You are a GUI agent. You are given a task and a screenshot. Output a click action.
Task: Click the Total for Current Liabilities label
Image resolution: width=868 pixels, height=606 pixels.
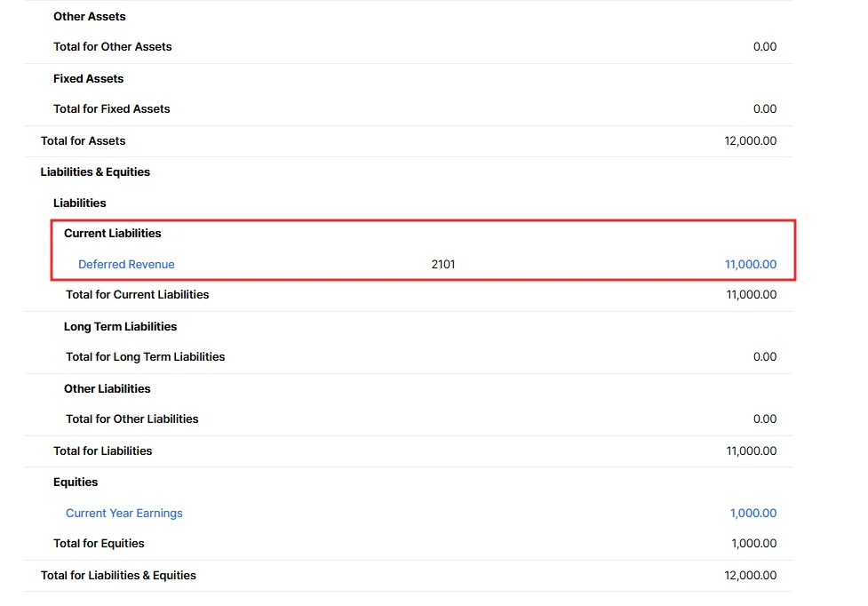coord(137,294)
